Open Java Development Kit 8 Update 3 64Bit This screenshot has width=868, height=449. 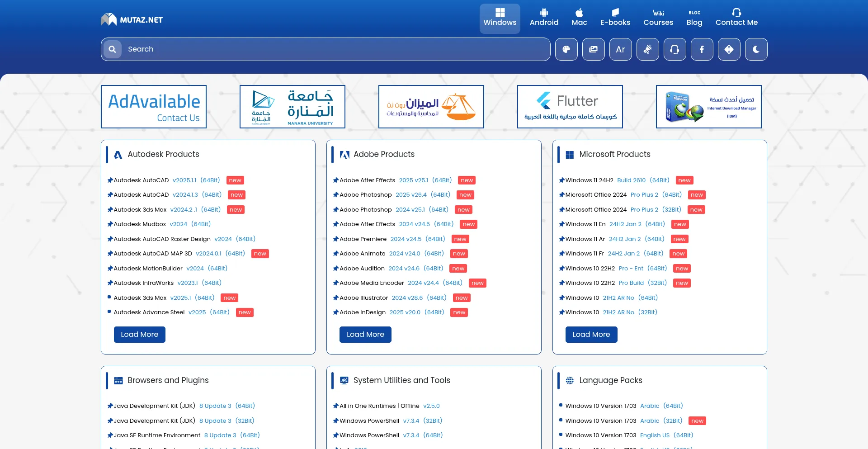click(184, 406)
